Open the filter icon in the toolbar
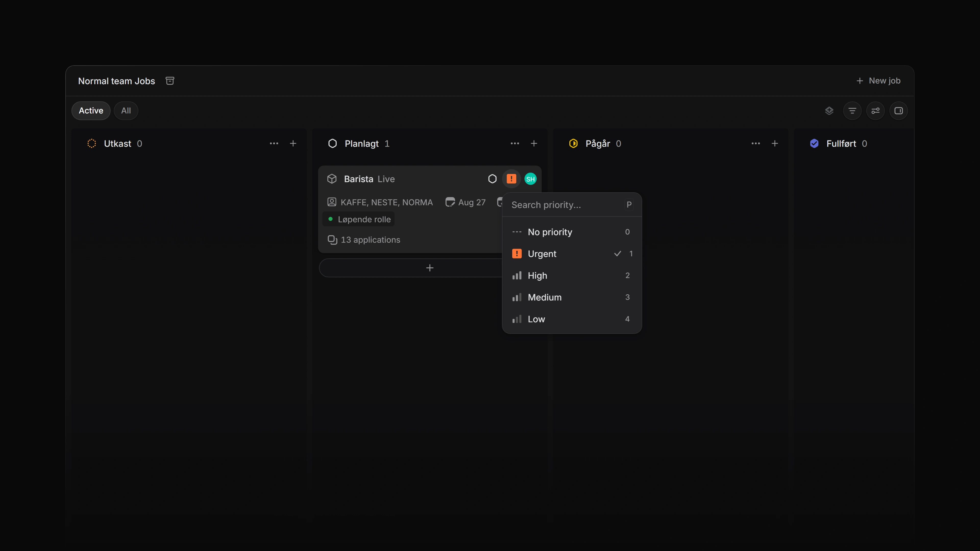Screen dimensions: 980x551 tap(852, 111)
